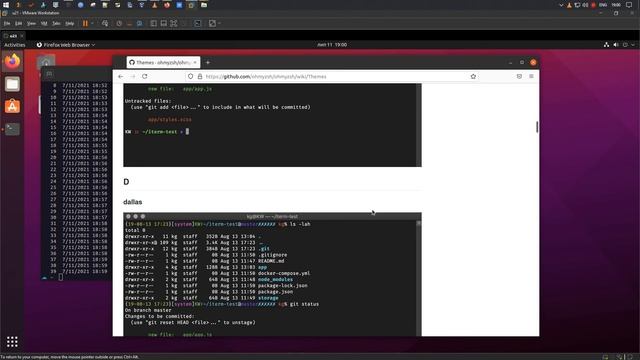The image size is (640, 360).
Task: Expand the Ubuntu system menu arrow
Action: pos(633,45)
